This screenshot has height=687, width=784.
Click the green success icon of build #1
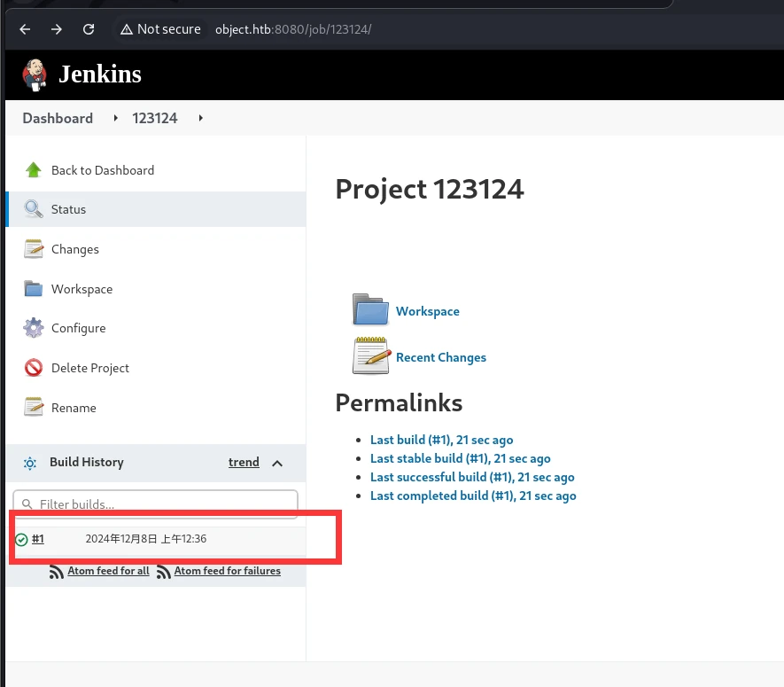click(x=21, y=539)
